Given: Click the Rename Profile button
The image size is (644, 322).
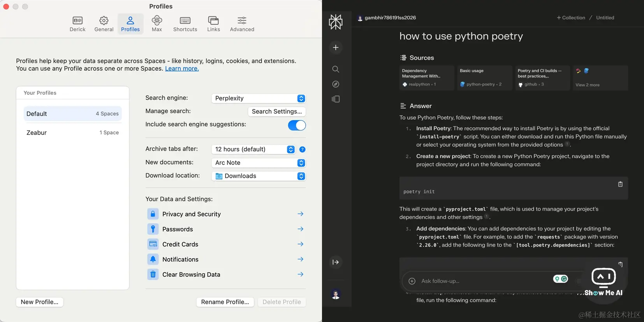Looking at the screenshot, I should tap(225, 302).
